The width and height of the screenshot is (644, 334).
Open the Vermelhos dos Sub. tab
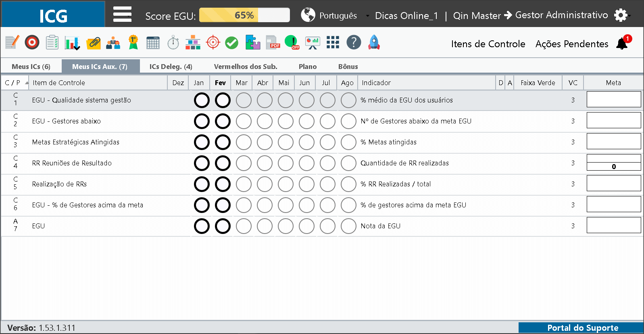tap(246, 67)
